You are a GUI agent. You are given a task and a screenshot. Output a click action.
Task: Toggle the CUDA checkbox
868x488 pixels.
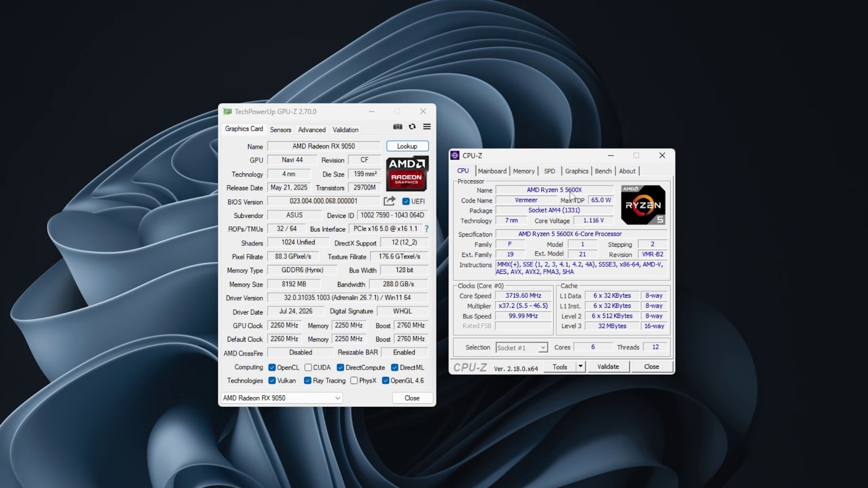(x=308, y=368)
